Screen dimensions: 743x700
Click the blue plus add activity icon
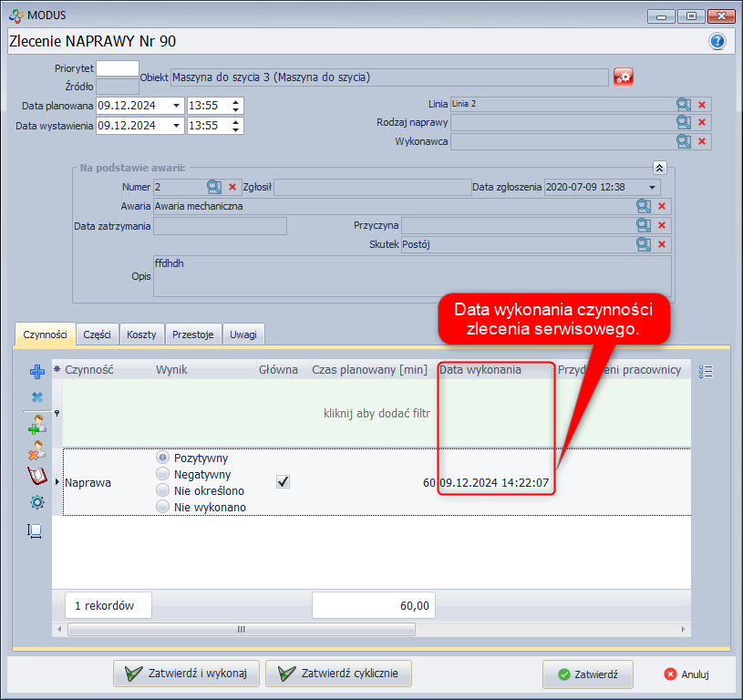(37, 372)
